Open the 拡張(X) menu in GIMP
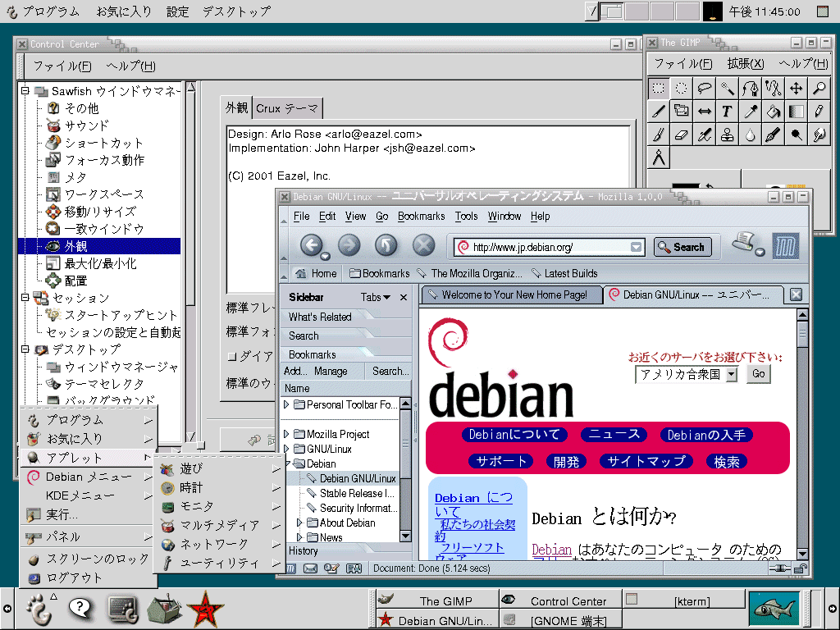 [x=745, y=64]
